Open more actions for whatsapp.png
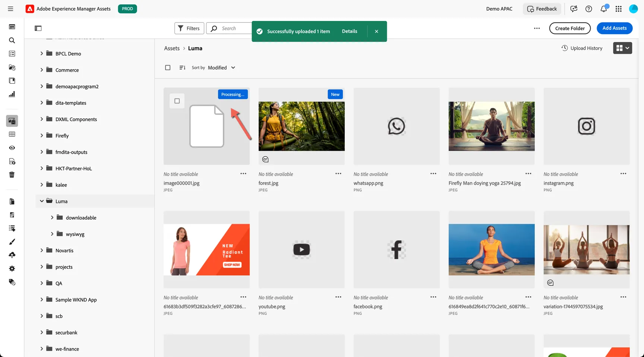The height and width of the screenshot is (357, 644). [x=433, y=173]
